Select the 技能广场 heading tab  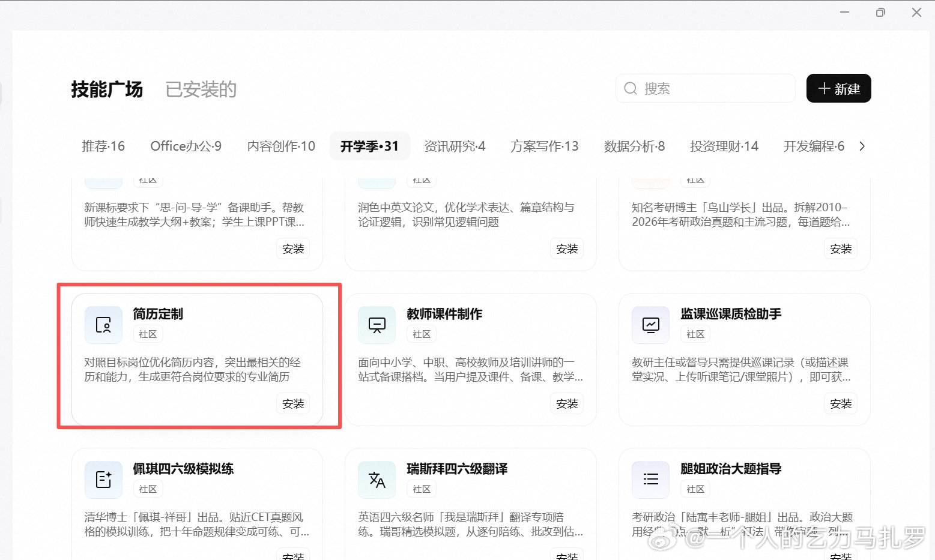pyautogui.click(x=107, y=89)
